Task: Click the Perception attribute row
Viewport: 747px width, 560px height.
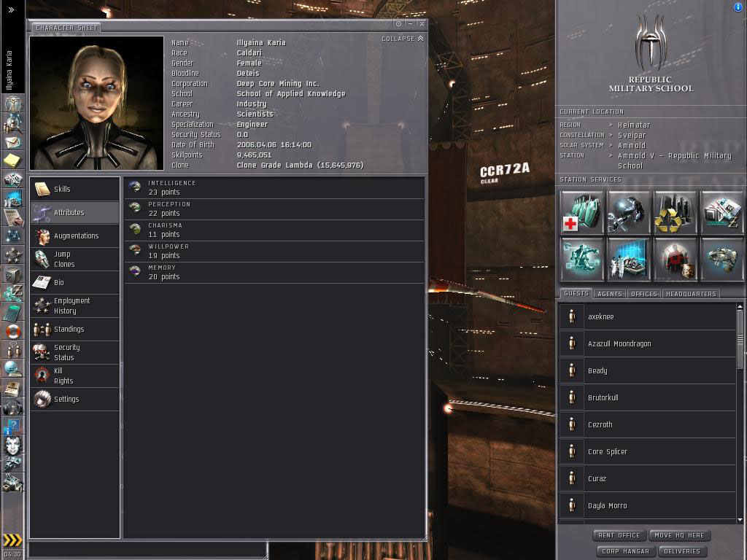Action: pos(274,209)
